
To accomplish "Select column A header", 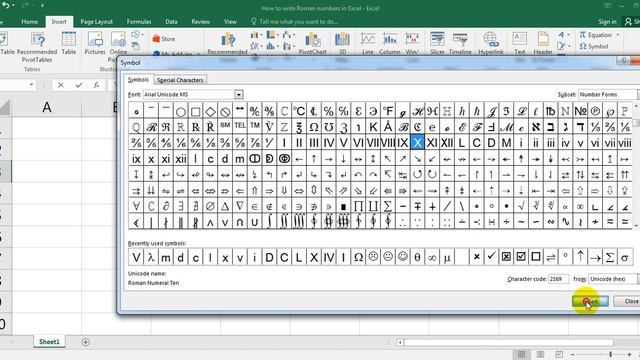I will pos(47,107).
